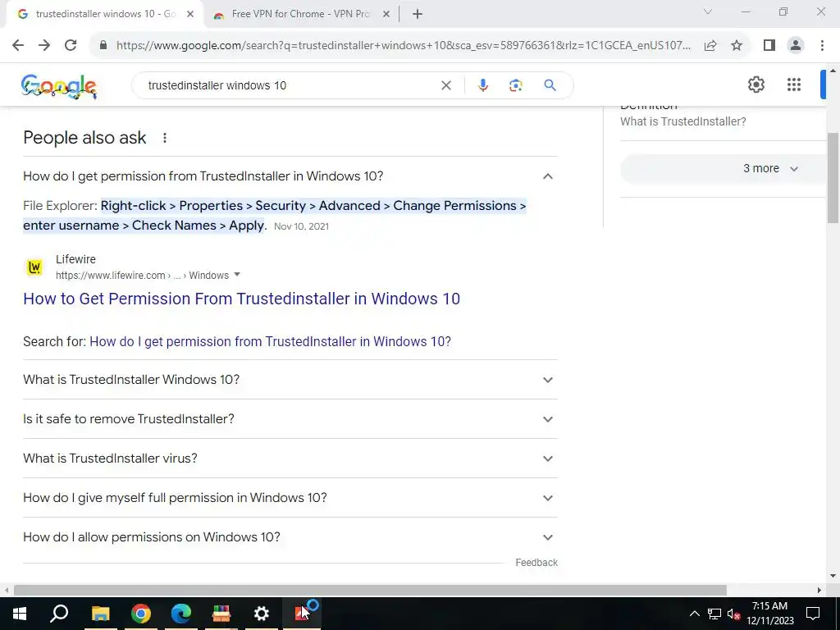Click the browser address bar URL

click(403, 46)
